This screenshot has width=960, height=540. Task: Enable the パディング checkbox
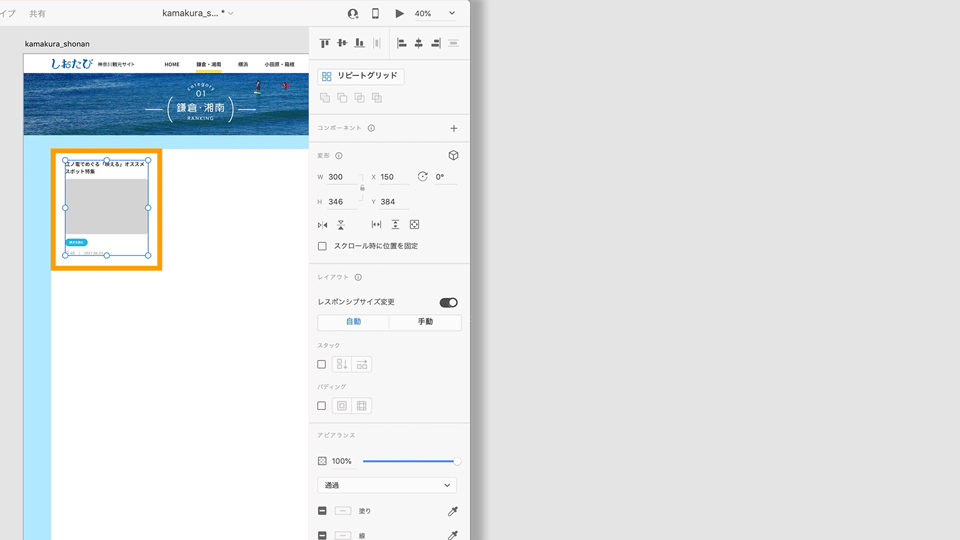click(321, 406)
